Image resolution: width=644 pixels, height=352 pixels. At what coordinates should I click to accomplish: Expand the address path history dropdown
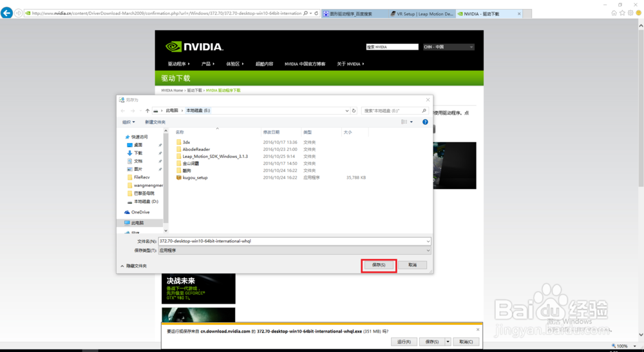347,111
